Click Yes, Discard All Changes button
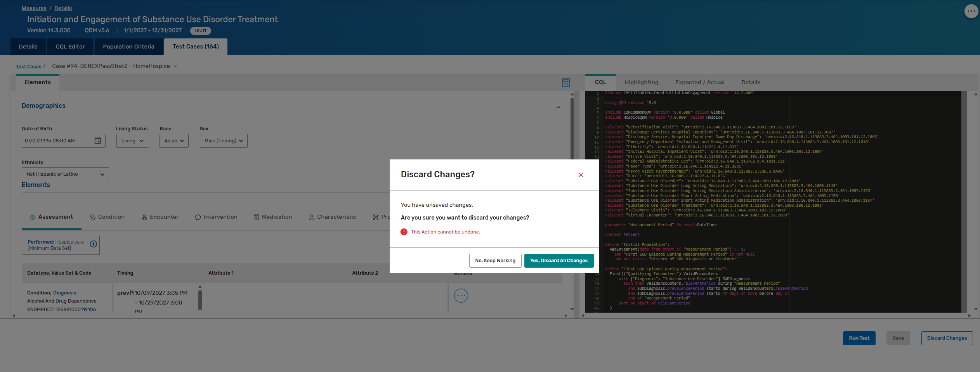The width and height of the screenshot is (980, 372). point(559,261)
